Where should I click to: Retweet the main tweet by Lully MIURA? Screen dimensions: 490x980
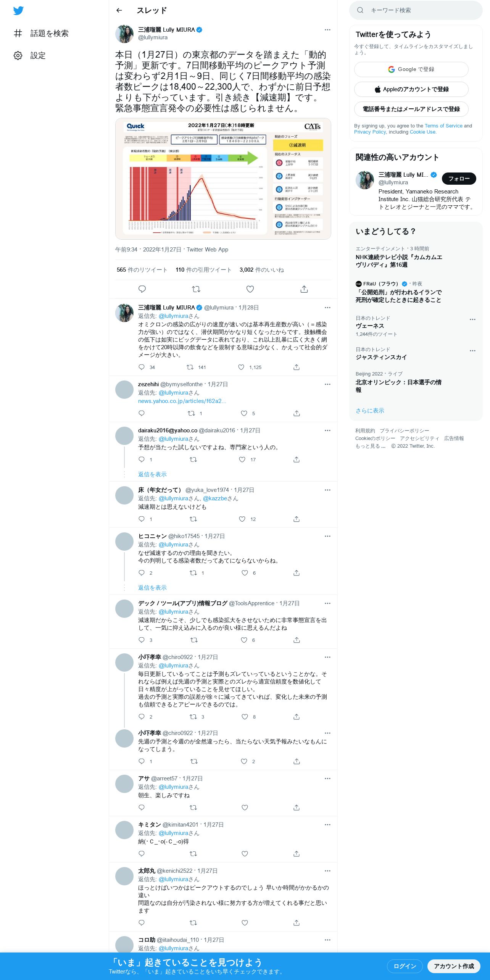point(196,289)
